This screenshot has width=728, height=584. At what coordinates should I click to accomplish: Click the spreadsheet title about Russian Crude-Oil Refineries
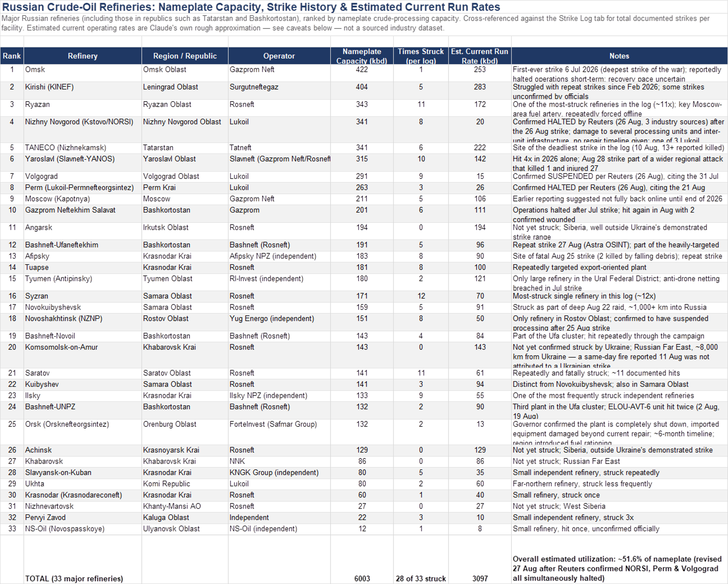[251, 7]
